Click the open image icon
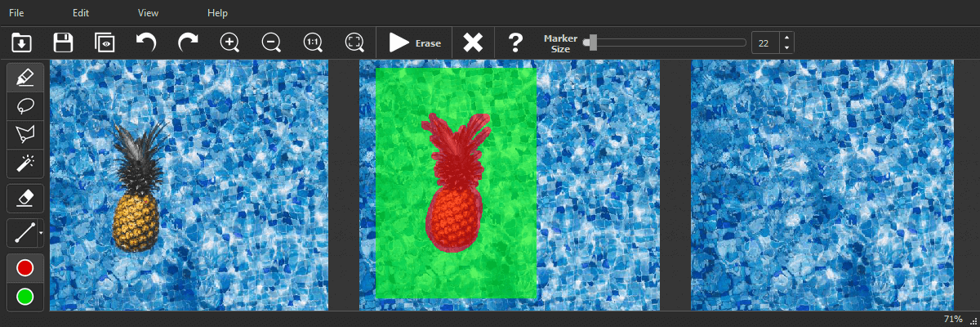This screenshot has width=980, height=327. click(21, 43)
